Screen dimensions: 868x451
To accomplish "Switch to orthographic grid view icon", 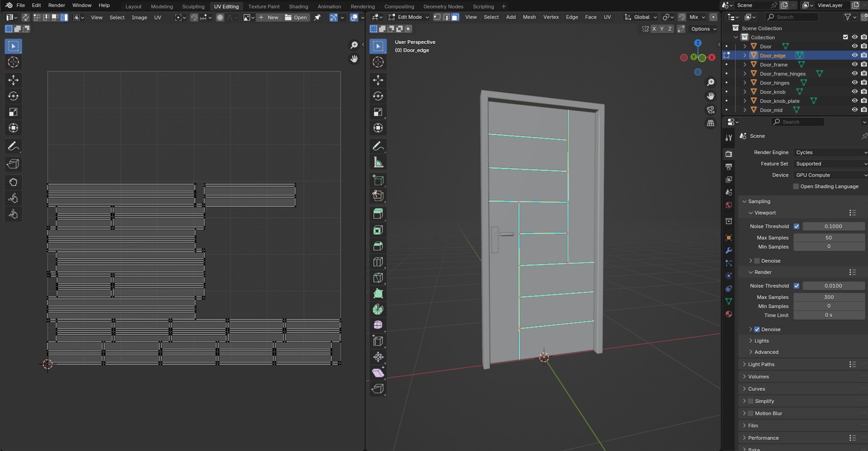I will [711, 123].
